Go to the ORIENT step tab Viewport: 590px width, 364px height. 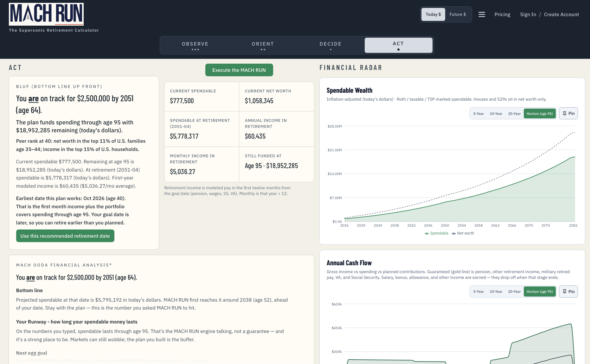pyautogui.click(x=263, y=45)
